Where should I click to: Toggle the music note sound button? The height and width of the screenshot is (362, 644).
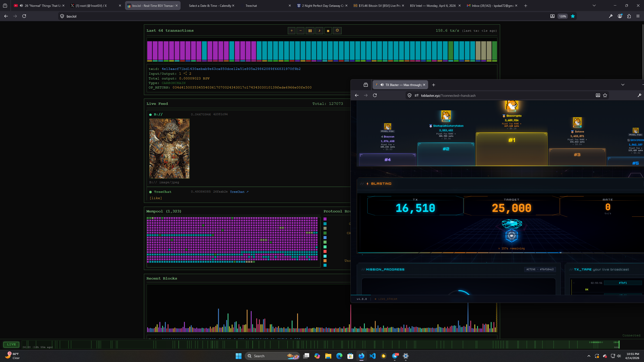pos(319,31)
